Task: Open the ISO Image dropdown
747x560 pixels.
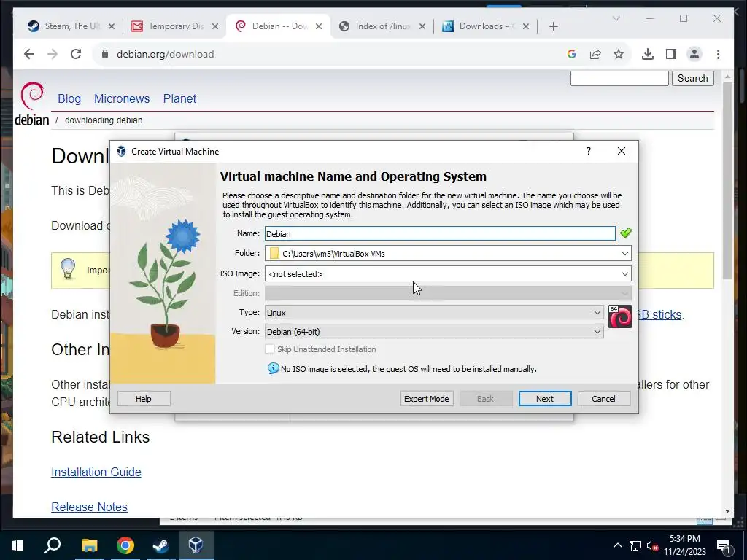Action: 624,274
